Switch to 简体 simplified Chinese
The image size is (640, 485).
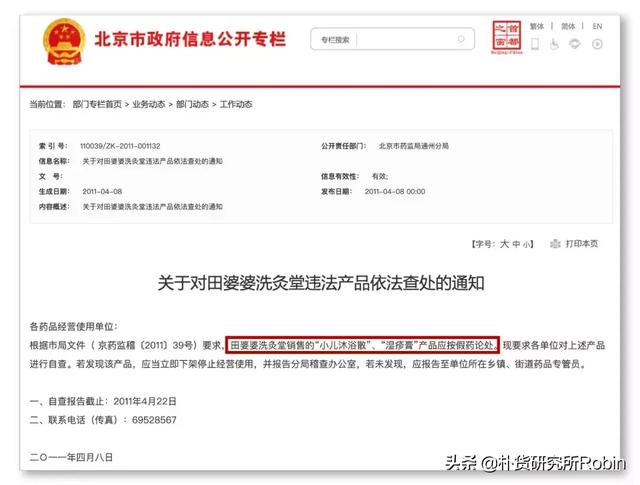click(x=568, y=27)
